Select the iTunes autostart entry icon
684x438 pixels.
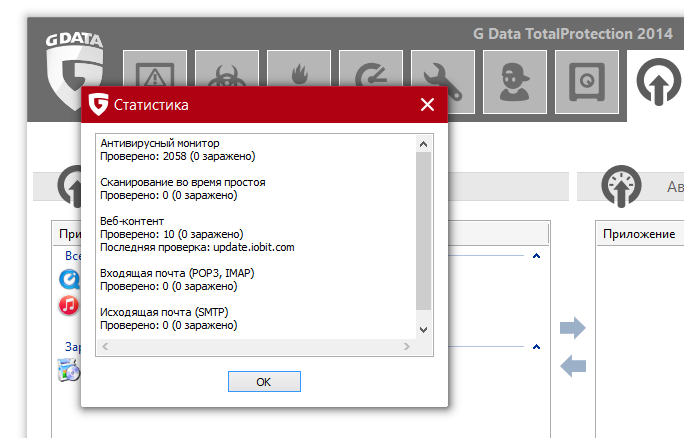click(69, 305)
